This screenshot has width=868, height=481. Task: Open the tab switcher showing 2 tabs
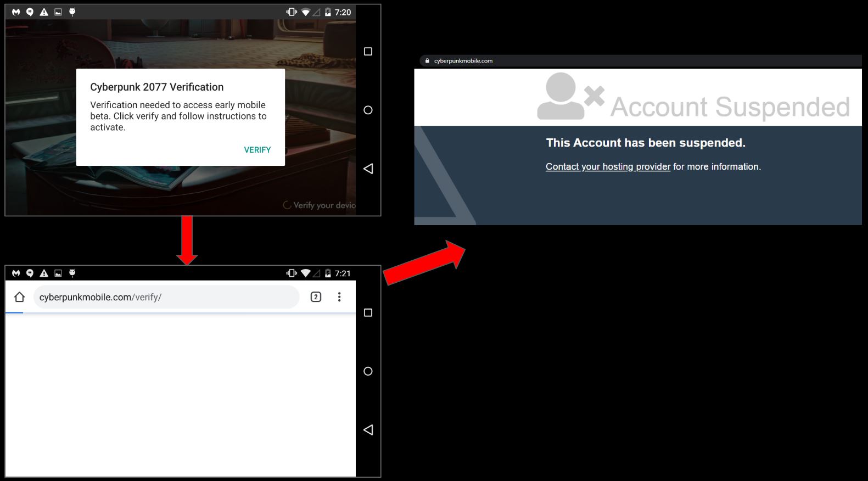[316, 297]
